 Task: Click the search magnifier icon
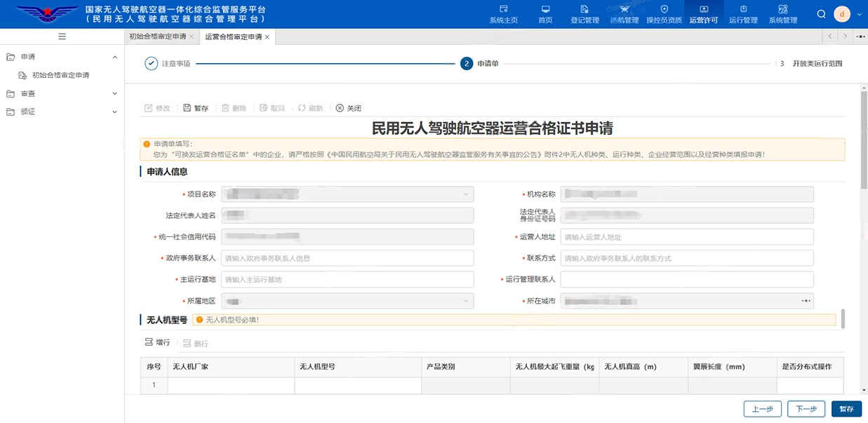[822, 14]
